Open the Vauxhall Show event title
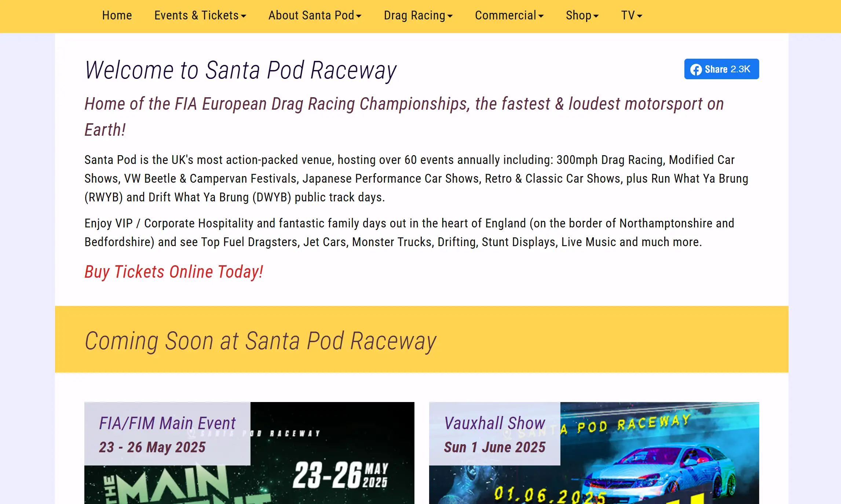The image size is (841, 504). point(495,423)
